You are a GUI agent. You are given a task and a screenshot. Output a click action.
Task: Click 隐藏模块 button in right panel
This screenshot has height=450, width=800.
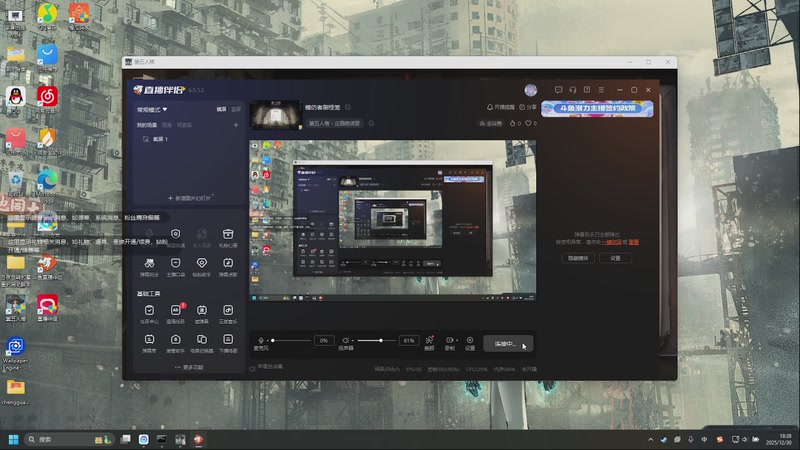(578, 258)
